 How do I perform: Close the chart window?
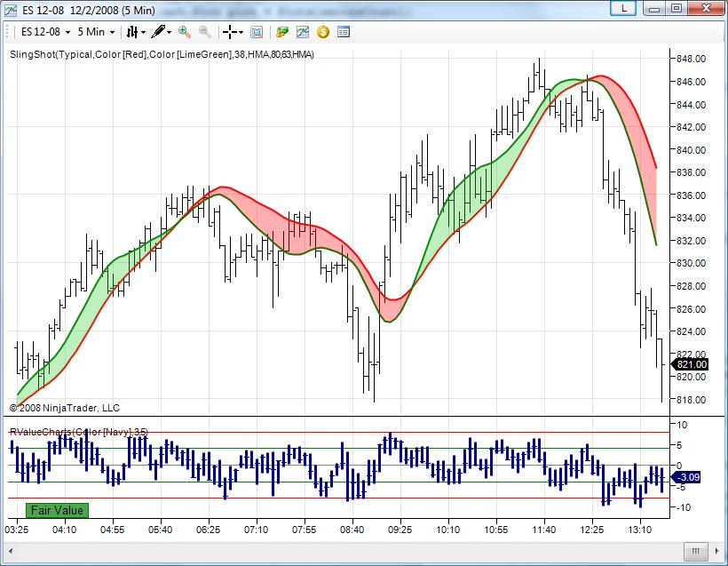tap(706, 8)
